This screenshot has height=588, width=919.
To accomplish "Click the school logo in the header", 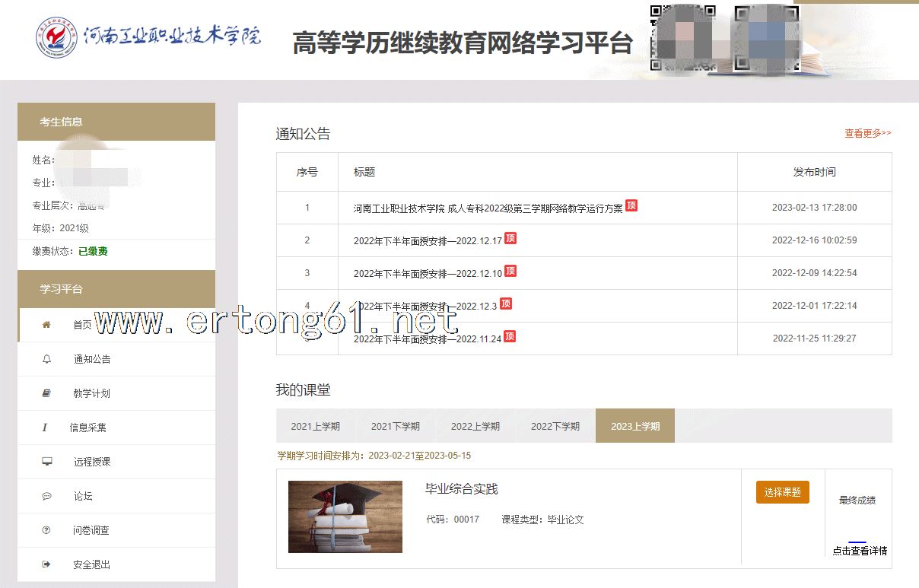I will click(56, 37).
